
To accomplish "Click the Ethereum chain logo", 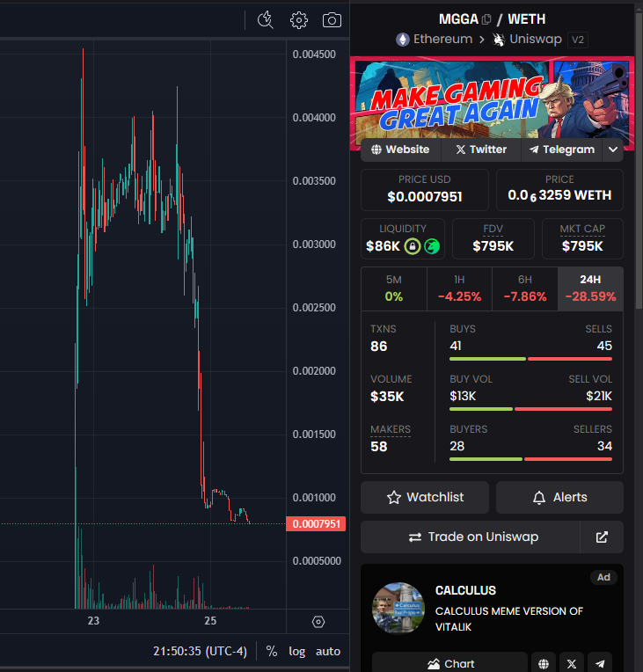I will (x=402, y=40).
